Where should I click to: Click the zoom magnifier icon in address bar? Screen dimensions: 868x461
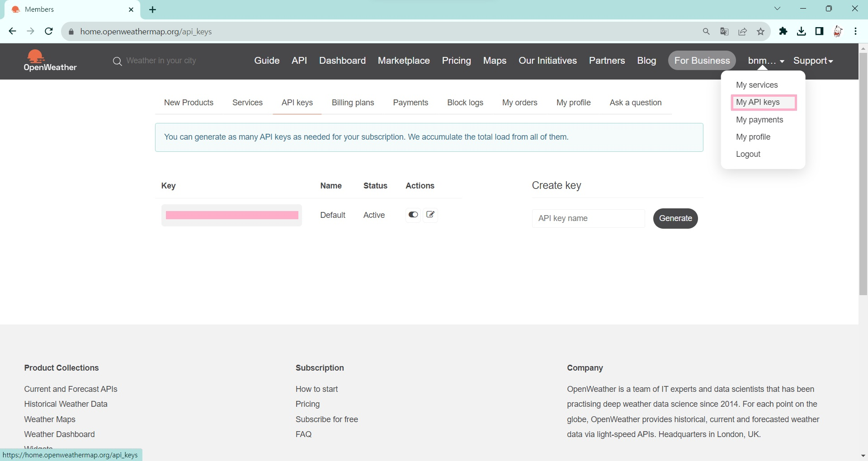[706, 31]
